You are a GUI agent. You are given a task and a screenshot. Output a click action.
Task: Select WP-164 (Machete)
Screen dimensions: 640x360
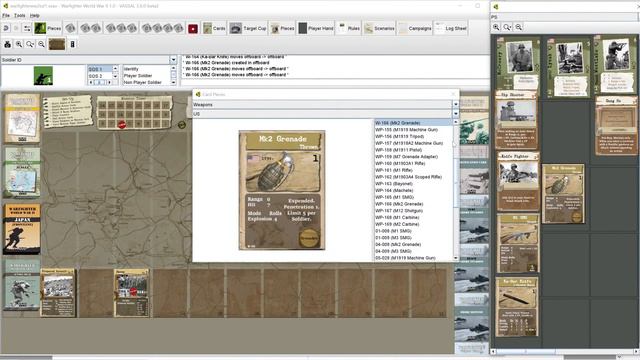(x=413, y=190)
